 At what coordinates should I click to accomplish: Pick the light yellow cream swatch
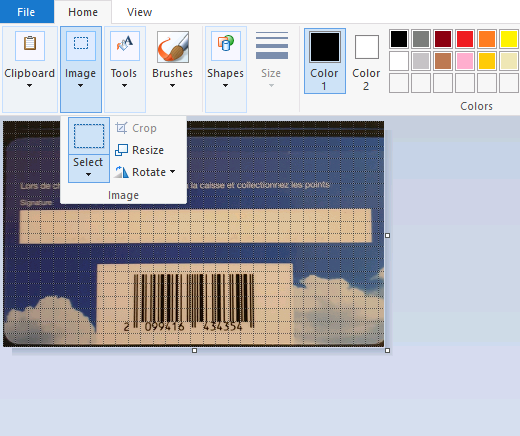(x=509, y=61)
